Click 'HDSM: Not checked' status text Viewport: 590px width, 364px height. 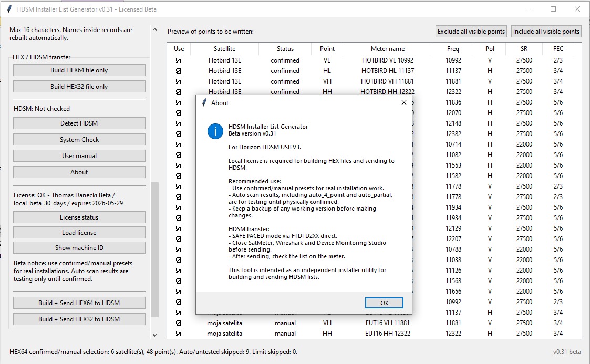(x=42, y=109)
